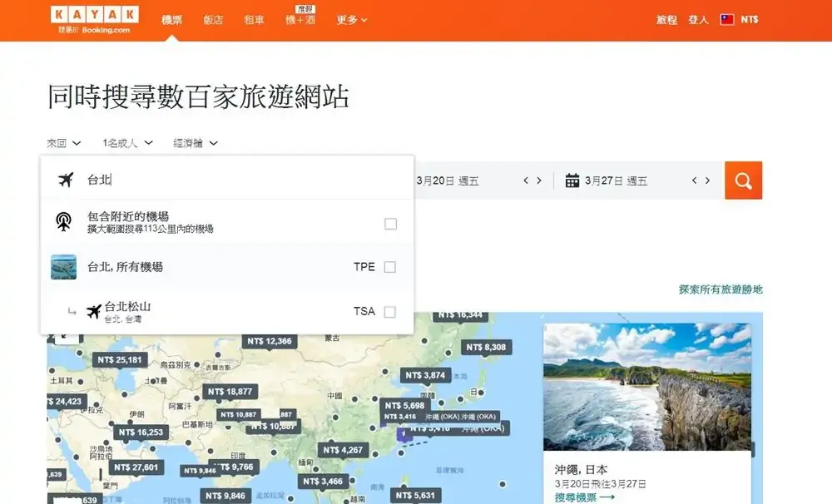Click the 登入 sign-in link
The height and width of the screenshot is (504, 832).
click(698, 20)
